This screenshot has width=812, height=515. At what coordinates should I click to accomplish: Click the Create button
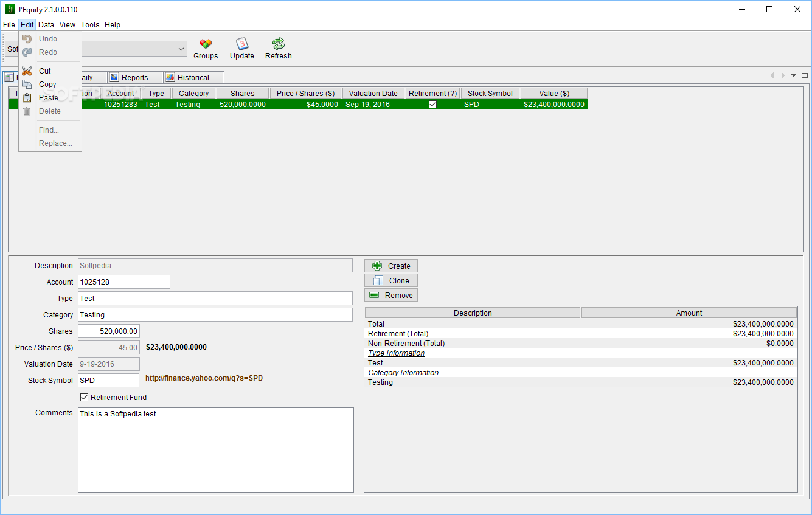point(391,266)
